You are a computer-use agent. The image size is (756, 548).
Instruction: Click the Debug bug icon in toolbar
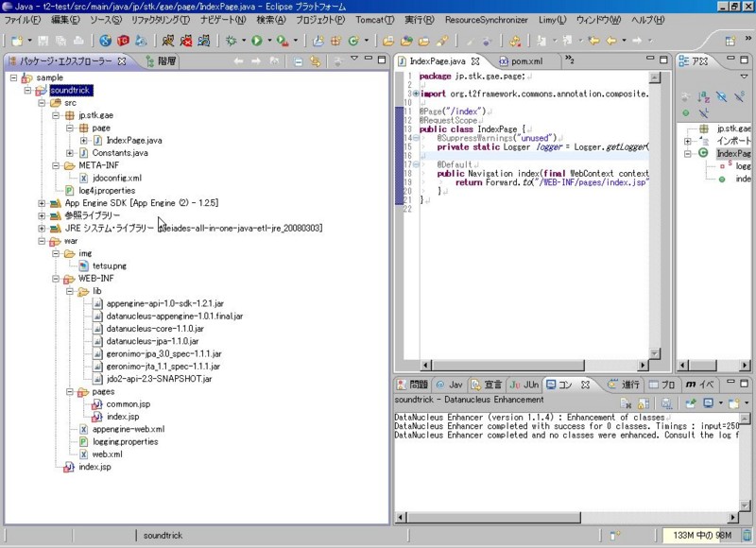[231, 41]
